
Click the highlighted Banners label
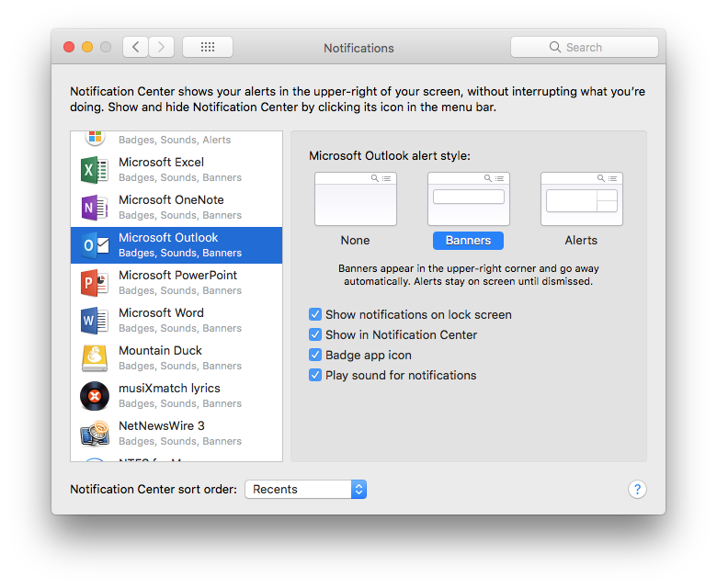(468, 241)
